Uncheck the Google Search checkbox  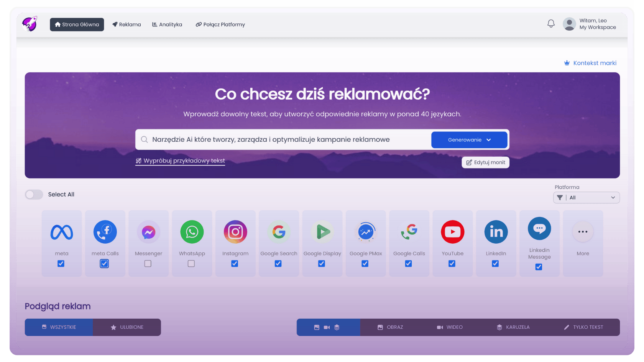coord(278,264)
